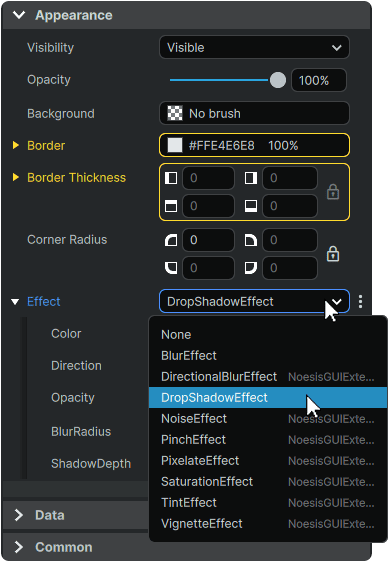Screen dimensions: 389x562
Task: Select BlurEffect in effect list
Action: pos(268,356)
